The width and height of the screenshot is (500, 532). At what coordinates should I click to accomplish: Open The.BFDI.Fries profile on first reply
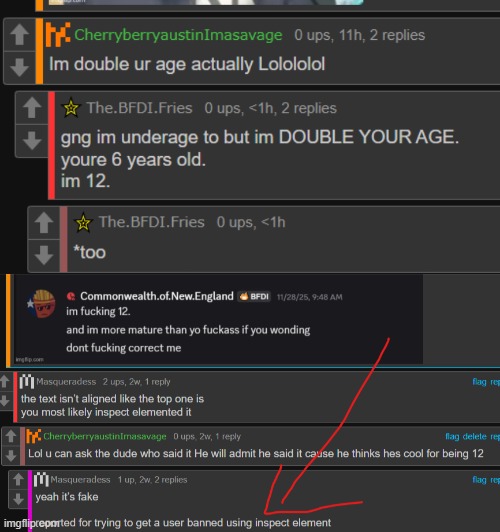click(x=139, y=108)
